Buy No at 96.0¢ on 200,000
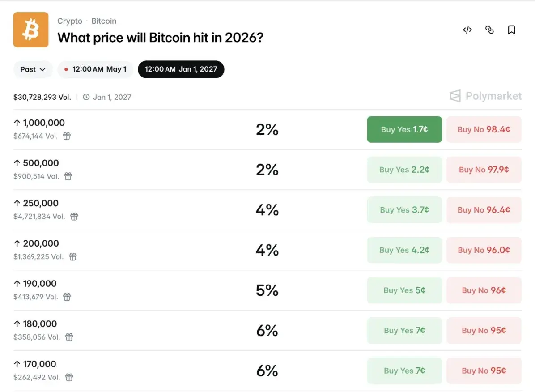 484,250
